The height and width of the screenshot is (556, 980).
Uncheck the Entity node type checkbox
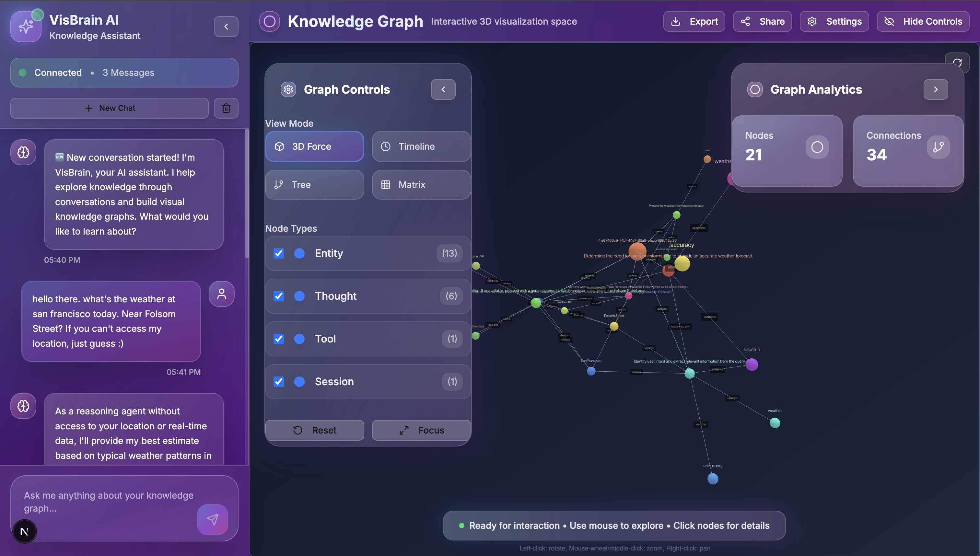click(x=279, y=253)
